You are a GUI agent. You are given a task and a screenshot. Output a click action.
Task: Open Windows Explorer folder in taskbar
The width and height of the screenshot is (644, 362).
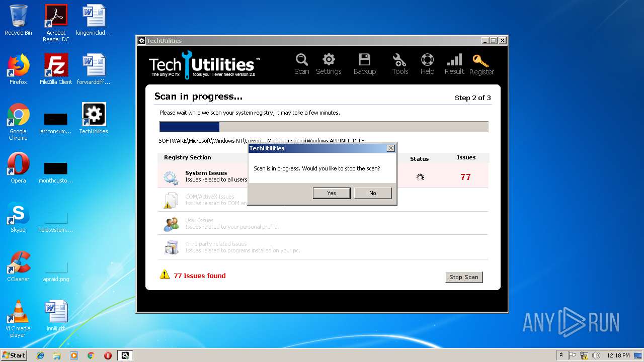(x=57, y=355)
